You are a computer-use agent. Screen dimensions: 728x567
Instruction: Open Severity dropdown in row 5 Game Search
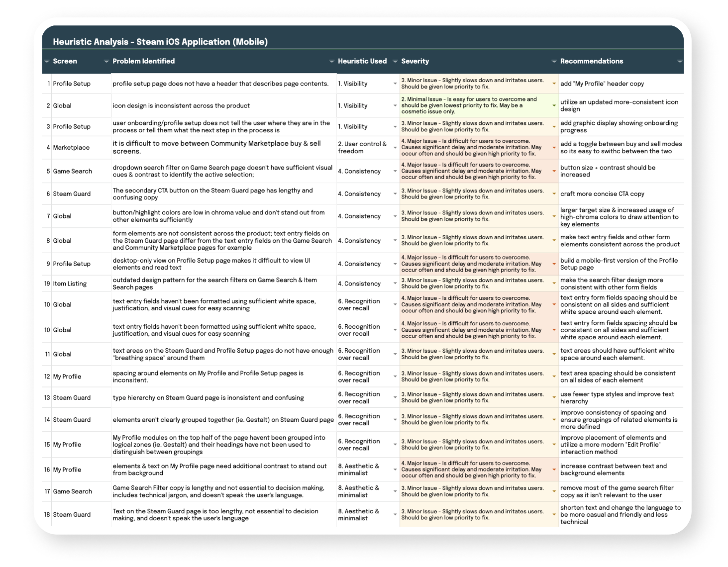(554, 171)
